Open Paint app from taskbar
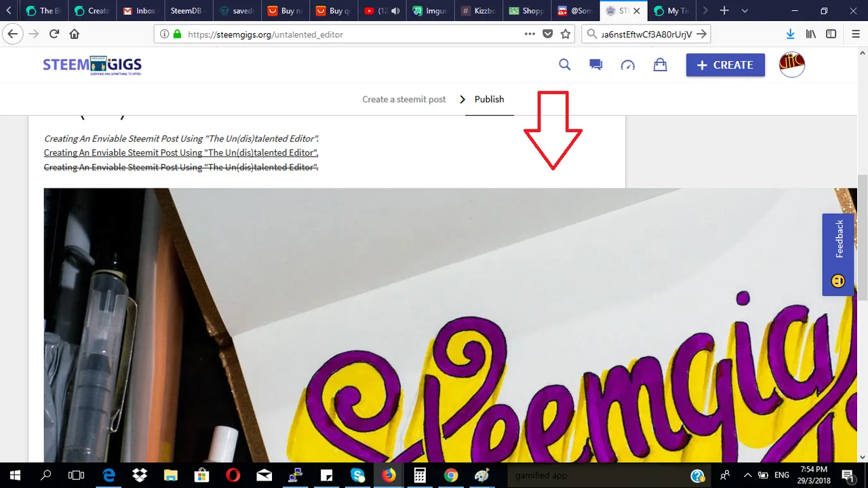 coord(482,475)
